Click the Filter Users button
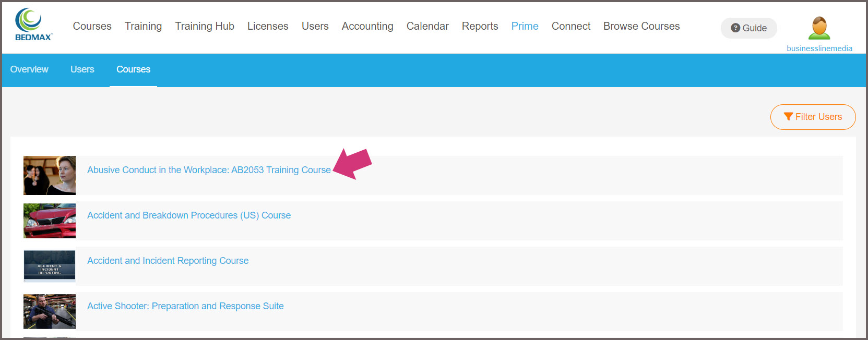The image size is (868, 340). (x=813, y=117)
